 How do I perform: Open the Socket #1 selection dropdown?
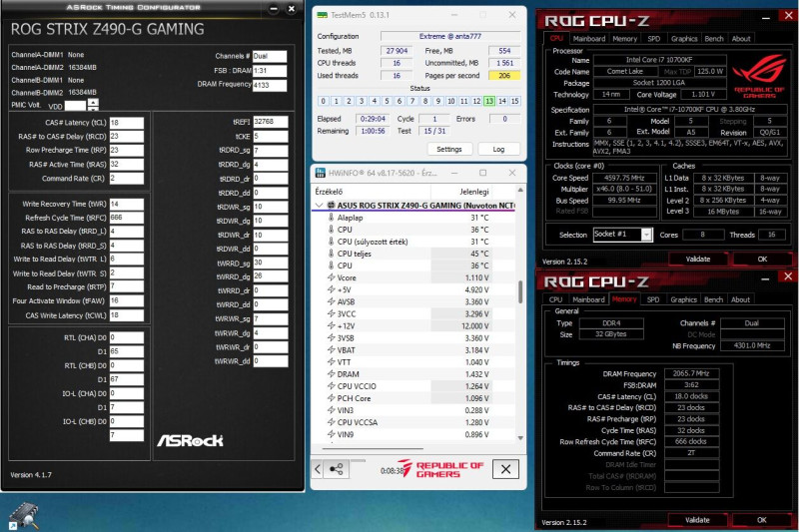click(646, 235)
